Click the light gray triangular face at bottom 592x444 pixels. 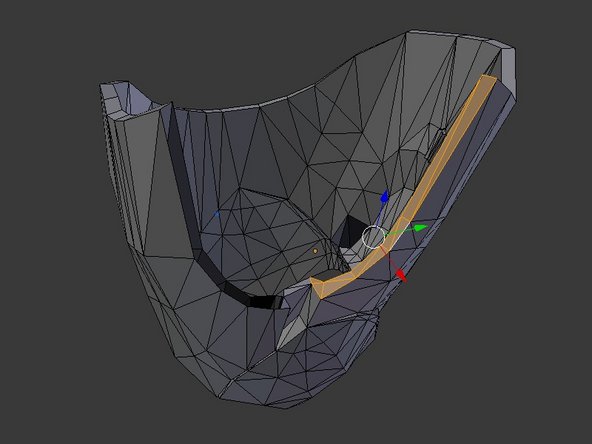[293, 332]
